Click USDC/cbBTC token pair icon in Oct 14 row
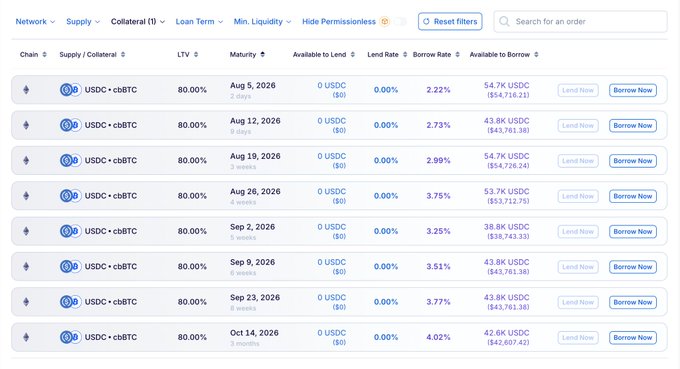680x369 pixels. (70, 337)
